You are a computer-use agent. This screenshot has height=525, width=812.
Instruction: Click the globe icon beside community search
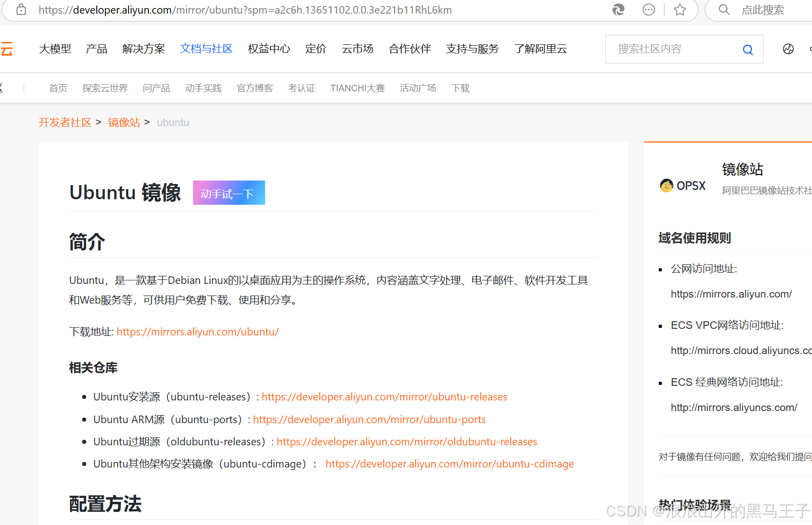pyautogui.click(x=788, y=49)
